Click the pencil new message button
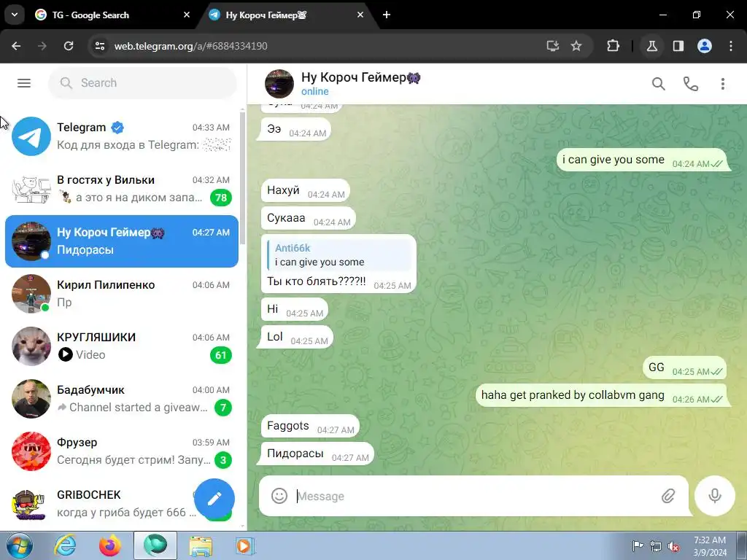The image size is (747, 560). (214, 498)
